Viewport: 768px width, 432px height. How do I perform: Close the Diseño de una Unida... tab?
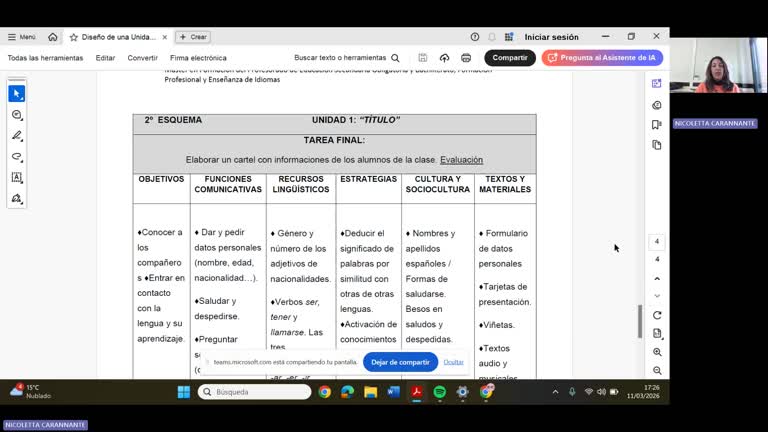pyautogui.click(x=165, y=37)
